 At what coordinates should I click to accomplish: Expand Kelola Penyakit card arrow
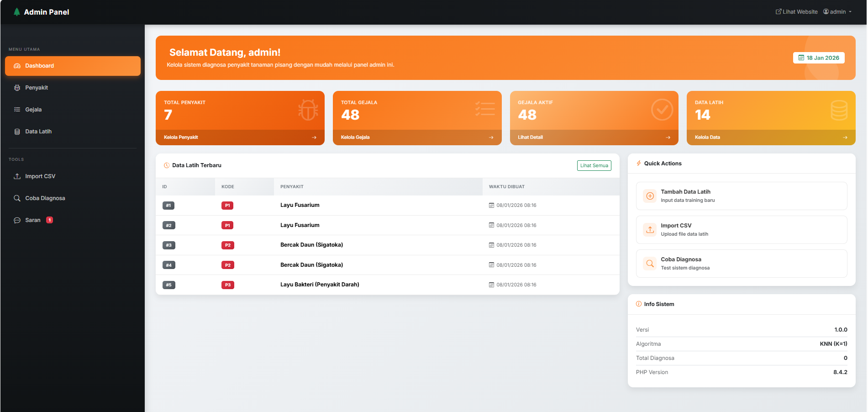click(314, 137)
